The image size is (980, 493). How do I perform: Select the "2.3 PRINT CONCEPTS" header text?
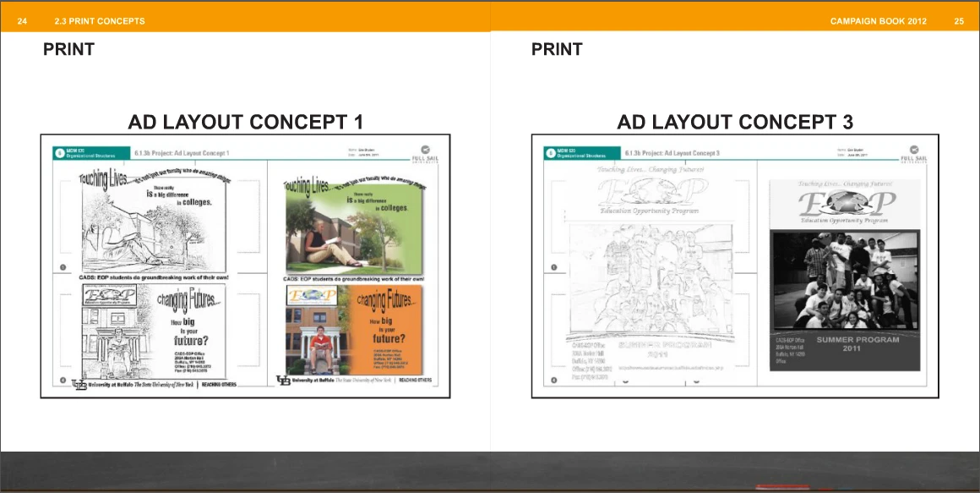100,21
